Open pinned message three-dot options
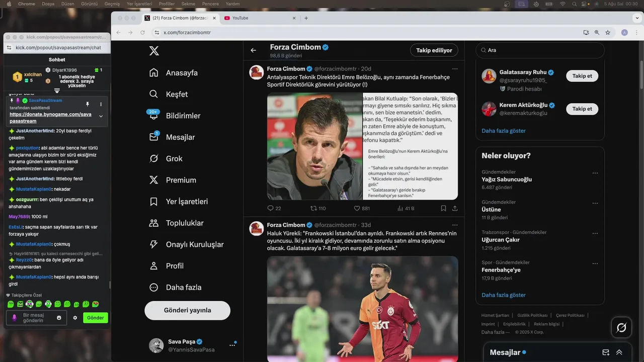 click(x=101, y=104)
